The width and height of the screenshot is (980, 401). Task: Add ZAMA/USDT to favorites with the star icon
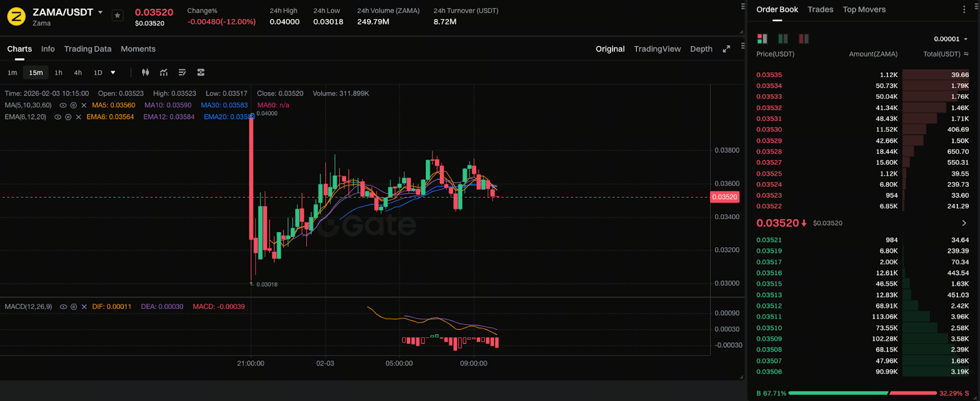click(118, 15)
